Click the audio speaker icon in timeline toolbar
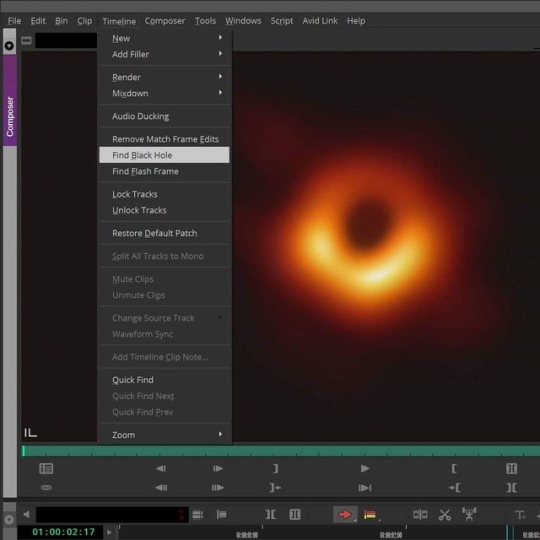Screen dimensions: 540x540 27,515
